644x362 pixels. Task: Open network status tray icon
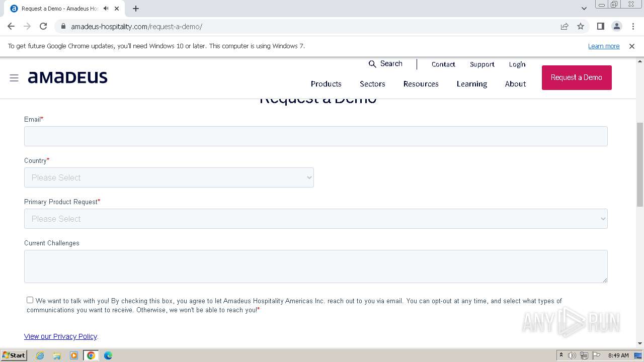pos(584,355)
